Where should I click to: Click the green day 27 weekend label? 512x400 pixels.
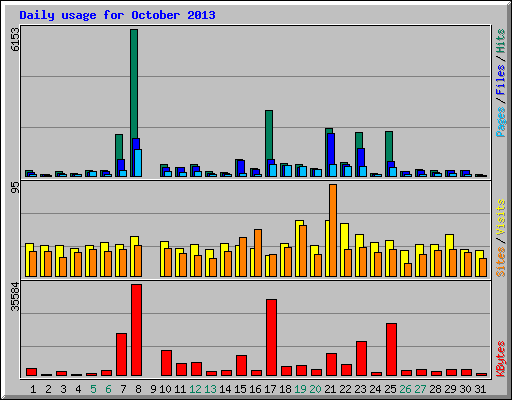[420, 389]
